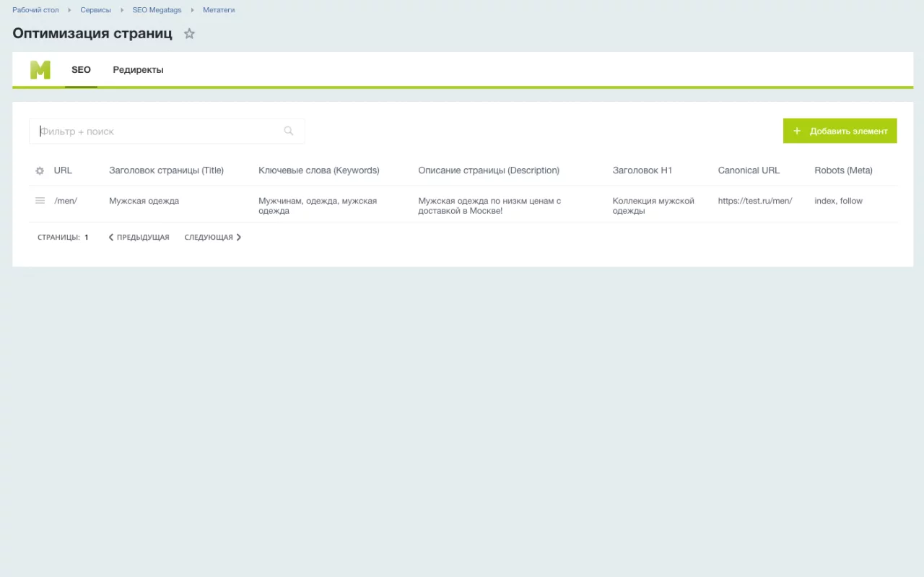The height and width of the screenshot is (577, 924).
Task: Select the SEO tab
Action: point(81,70)
